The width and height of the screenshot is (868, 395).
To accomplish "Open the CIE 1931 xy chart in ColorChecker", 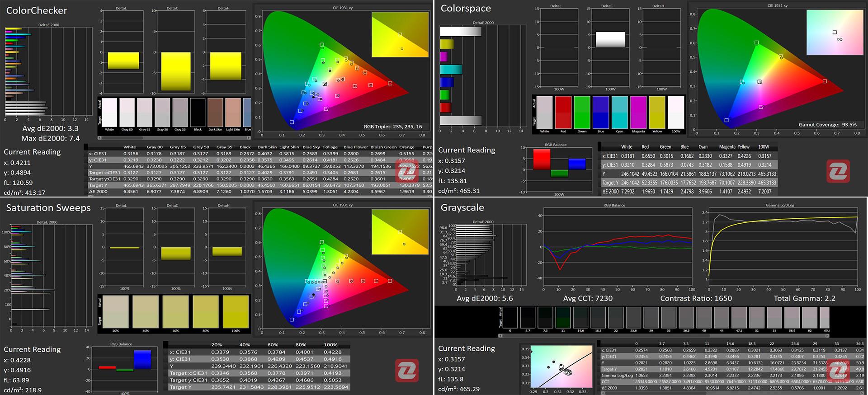I will pos(343,71).
